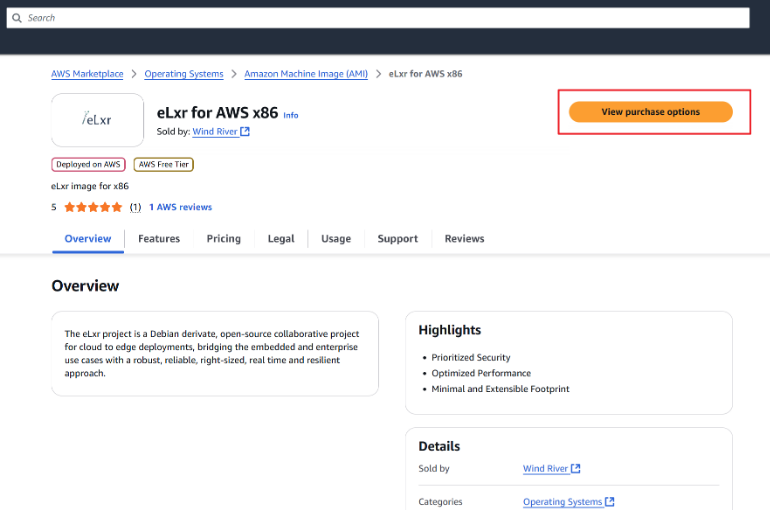Select the Usage tab
The image size is (770, 510).
pos(336,239)
